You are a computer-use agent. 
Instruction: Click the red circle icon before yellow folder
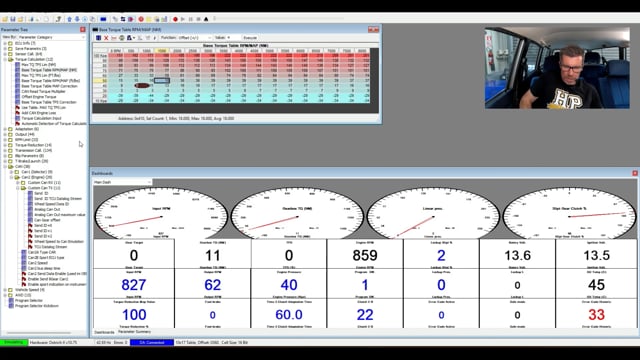[141, 19]
